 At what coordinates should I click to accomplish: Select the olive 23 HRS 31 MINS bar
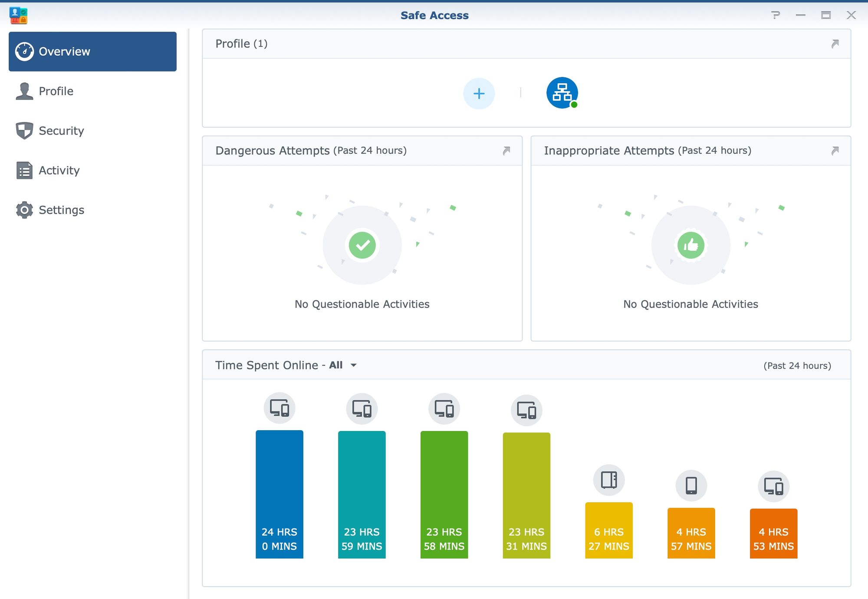pos(526,496)
